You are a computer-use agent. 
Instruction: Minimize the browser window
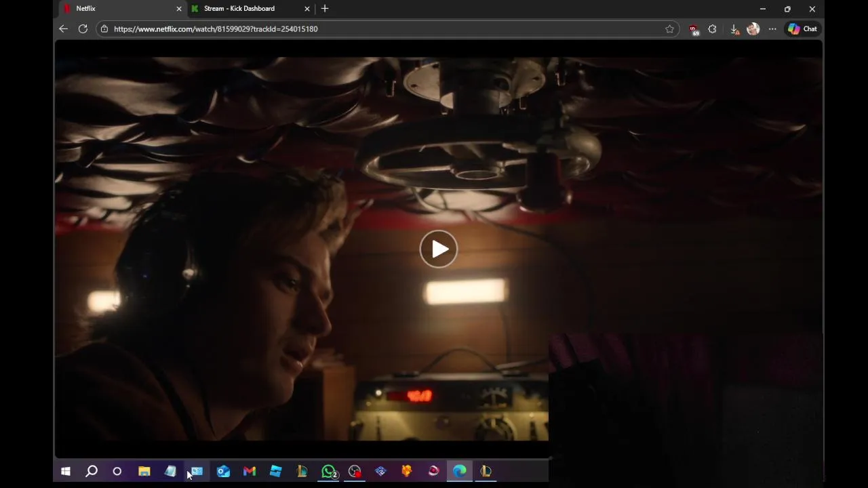click(x=763, y=9)
